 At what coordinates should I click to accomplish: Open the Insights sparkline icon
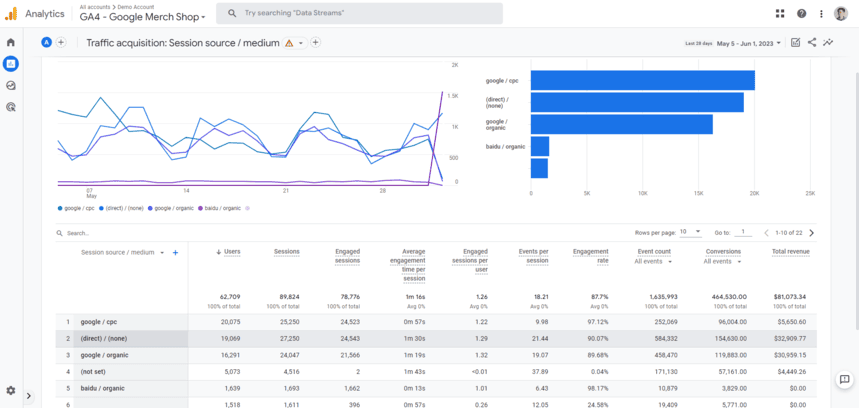(x=828, y=43)
